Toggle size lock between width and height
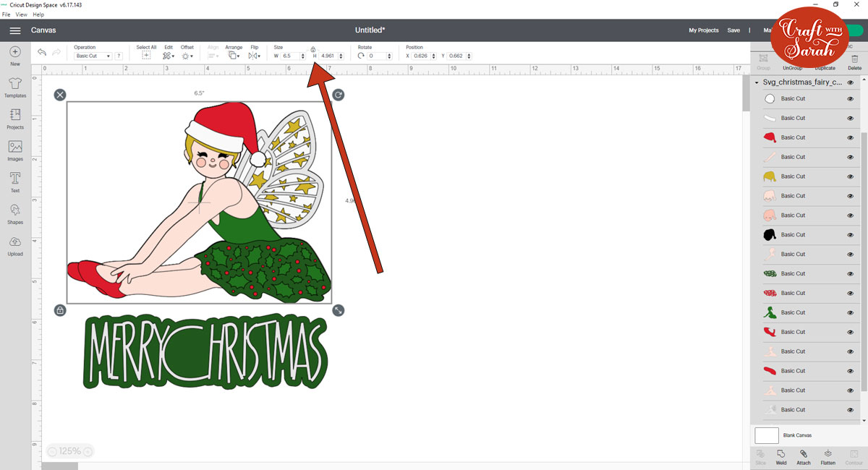 [313, 51]
